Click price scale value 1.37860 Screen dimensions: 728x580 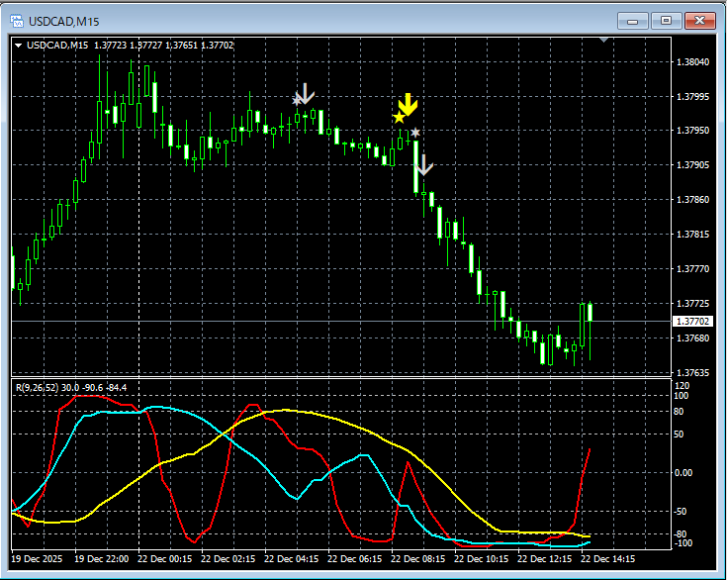click(692, 200)
